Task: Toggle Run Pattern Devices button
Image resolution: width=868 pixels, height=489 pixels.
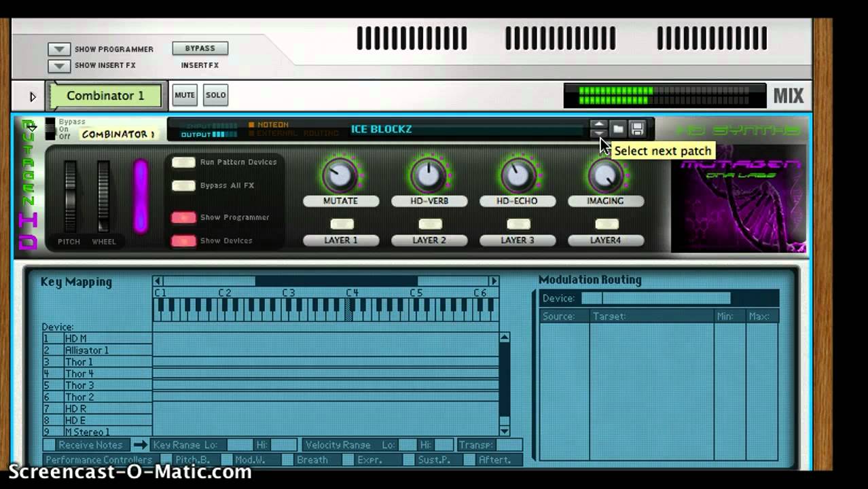Action: 183,162
